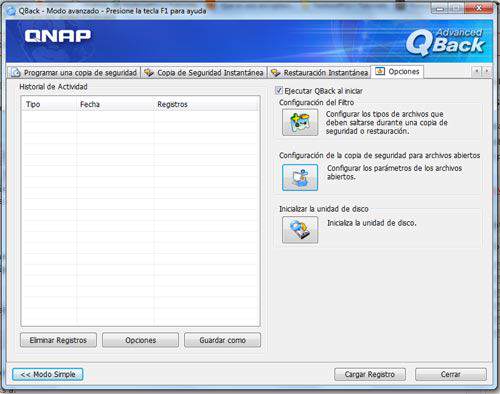
Task: Minimize the QBack window
Action: pos(439,9)
